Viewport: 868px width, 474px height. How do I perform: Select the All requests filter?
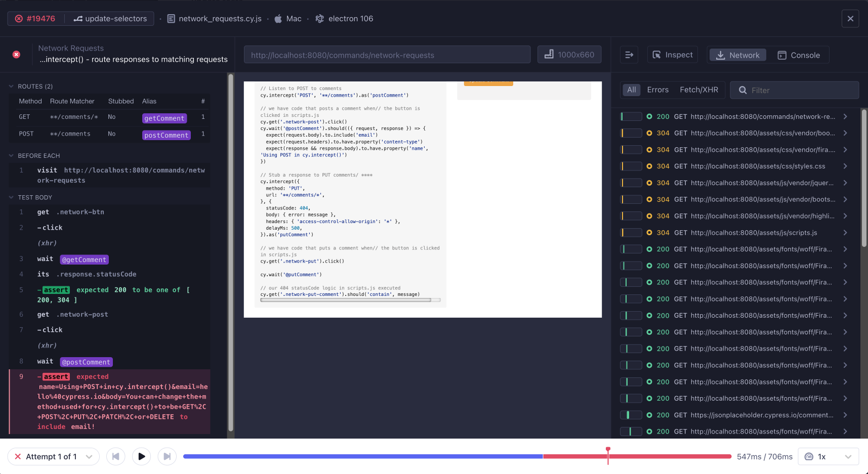click(x=631, y=90)
